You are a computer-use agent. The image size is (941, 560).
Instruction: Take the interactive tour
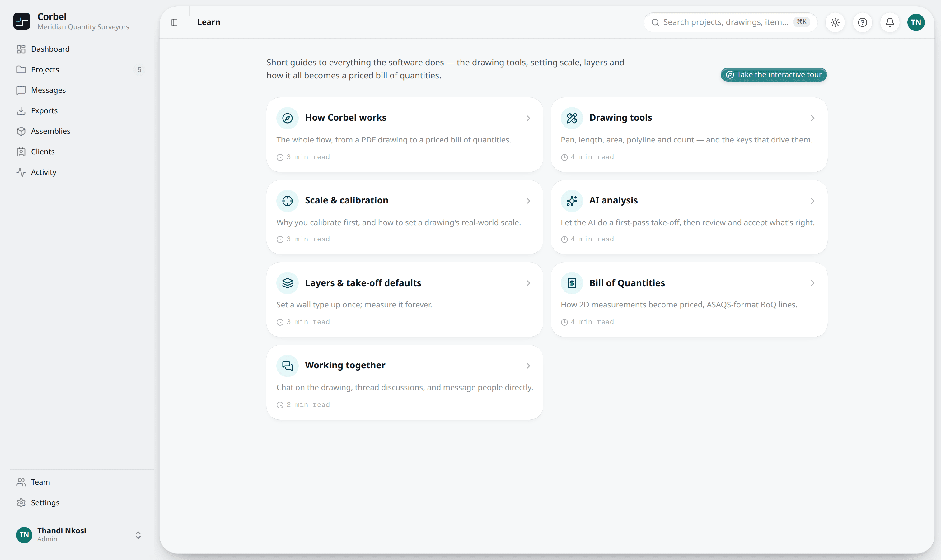pyautogui.click(x=773, y=75)
